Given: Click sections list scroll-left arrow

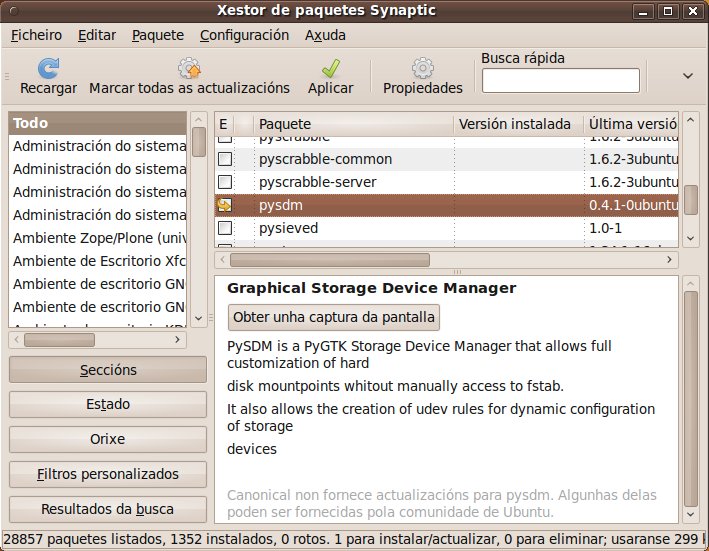Looking at the screenshot, I should click(17, 339).
